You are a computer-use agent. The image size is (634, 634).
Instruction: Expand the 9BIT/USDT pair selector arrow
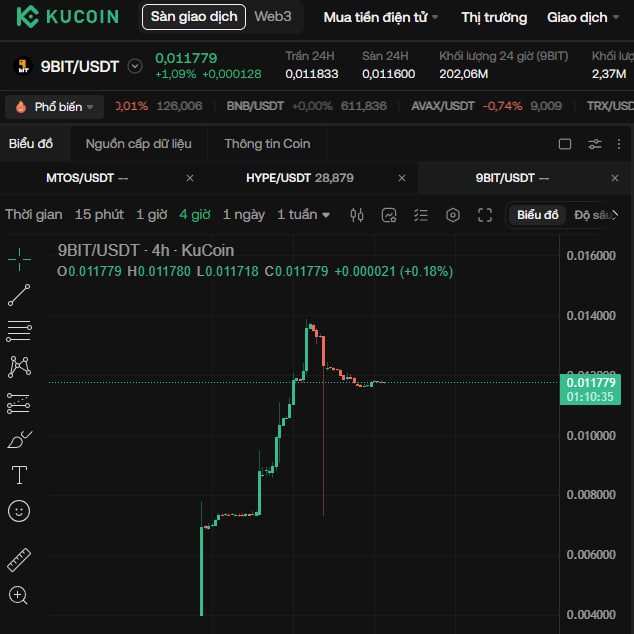click(135, 66)
